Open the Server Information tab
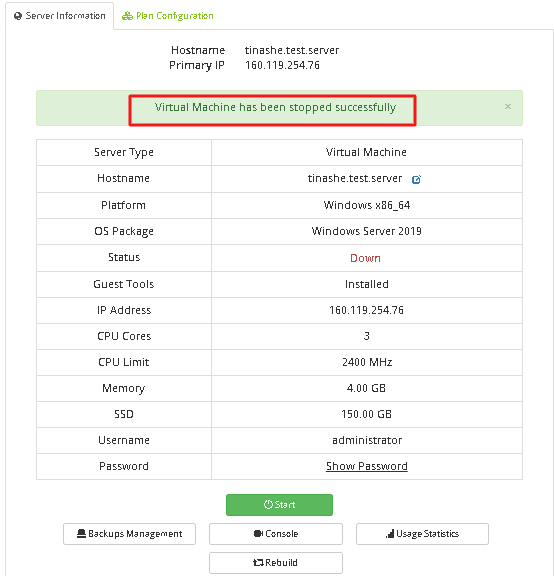This screenshot has width=554, height=576. pos(60,16)
